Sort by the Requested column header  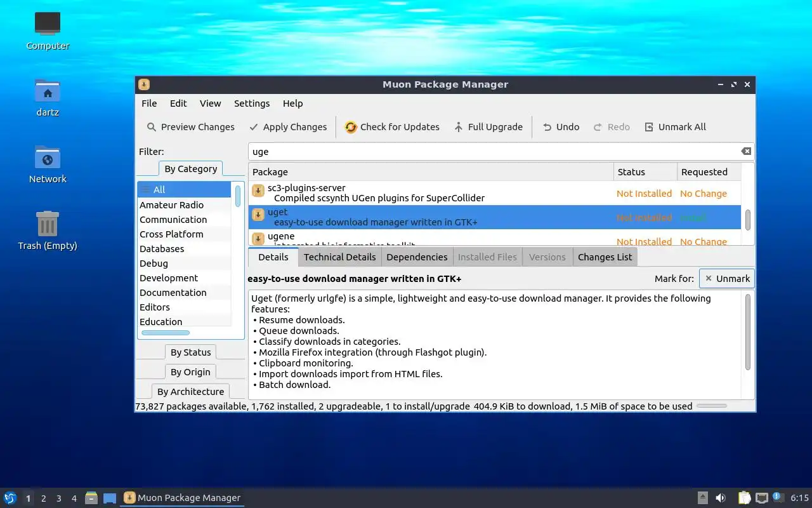tap(709, 172)
